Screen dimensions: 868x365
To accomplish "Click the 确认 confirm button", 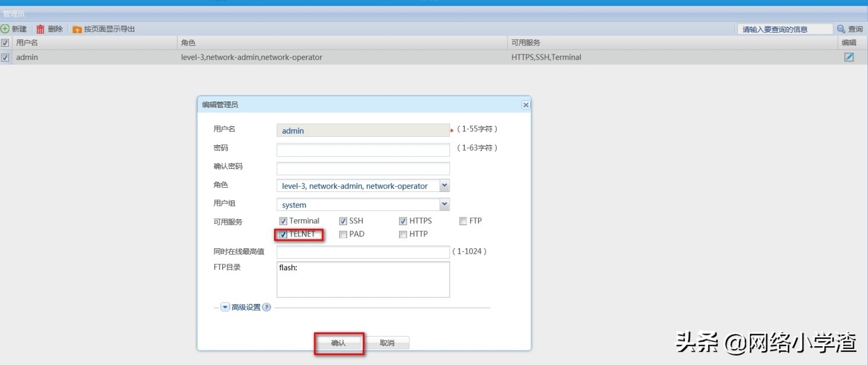I will 338,343.
